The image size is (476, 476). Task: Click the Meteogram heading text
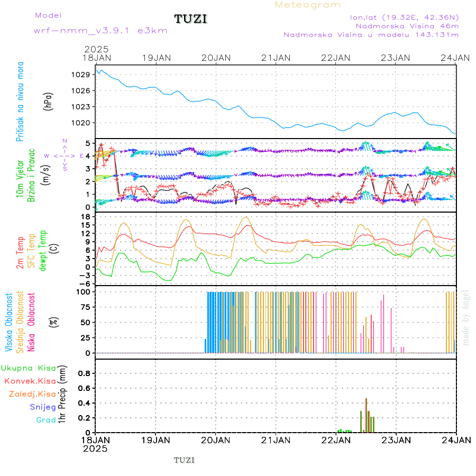point(308,5)
